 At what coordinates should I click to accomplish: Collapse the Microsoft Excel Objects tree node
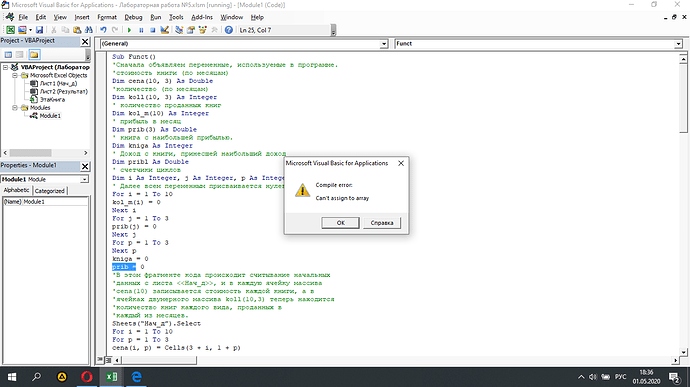click(15, 75)
